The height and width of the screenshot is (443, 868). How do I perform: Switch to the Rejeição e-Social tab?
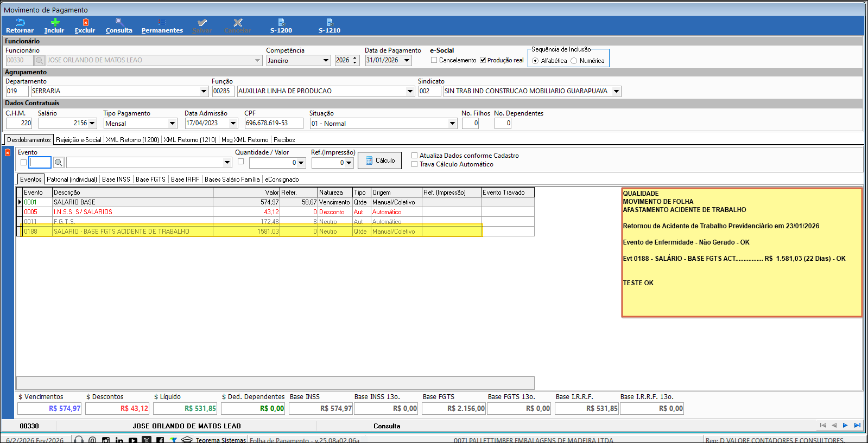pos(78,140)
